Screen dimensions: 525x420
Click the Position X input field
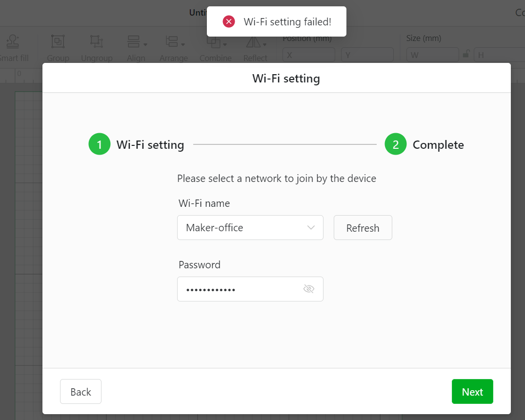point(309,55)
